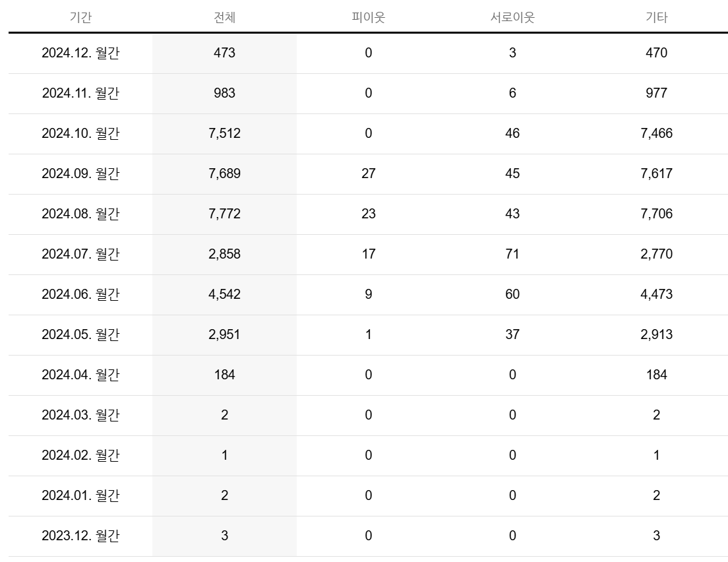Select the 2024.11. 월간 row label
Screen dimensions: 728x562
[x=80, y=94]
